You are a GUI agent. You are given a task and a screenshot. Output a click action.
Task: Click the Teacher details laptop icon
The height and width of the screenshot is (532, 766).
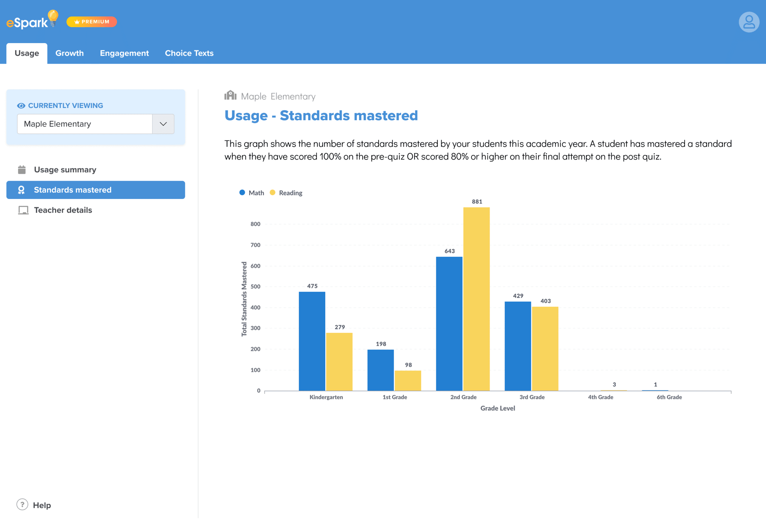[x=23, y=210]
